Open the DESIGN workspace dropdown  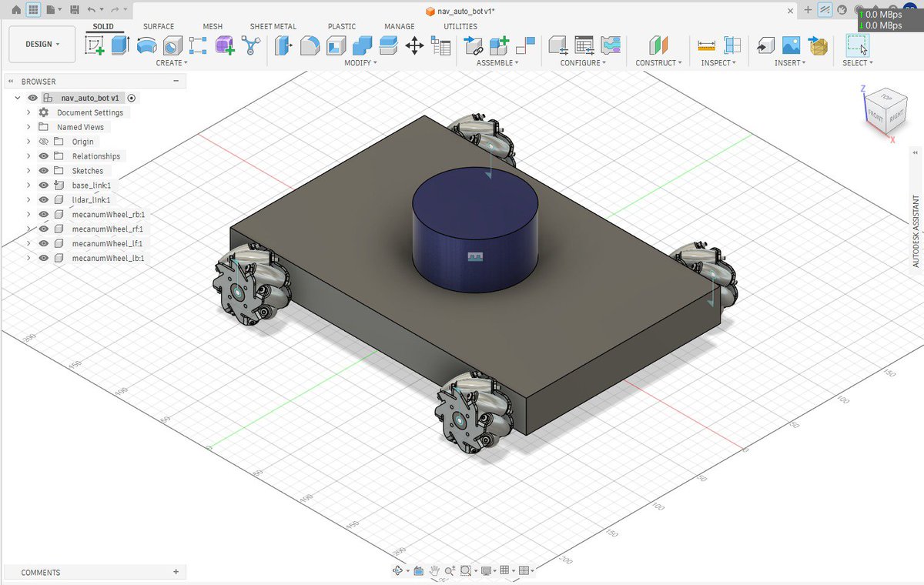coord(42,44)
